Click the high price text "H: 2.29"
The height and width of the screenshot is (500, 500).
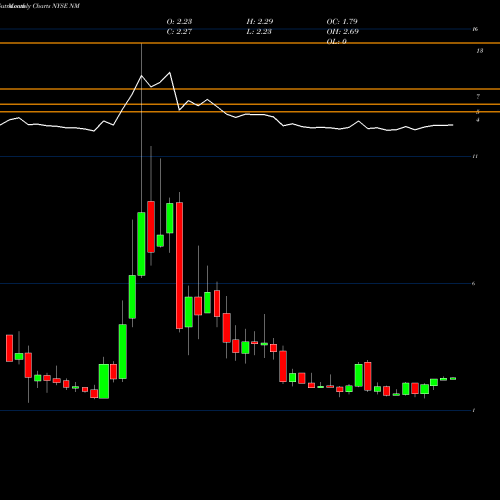click(x=260, y=22)
